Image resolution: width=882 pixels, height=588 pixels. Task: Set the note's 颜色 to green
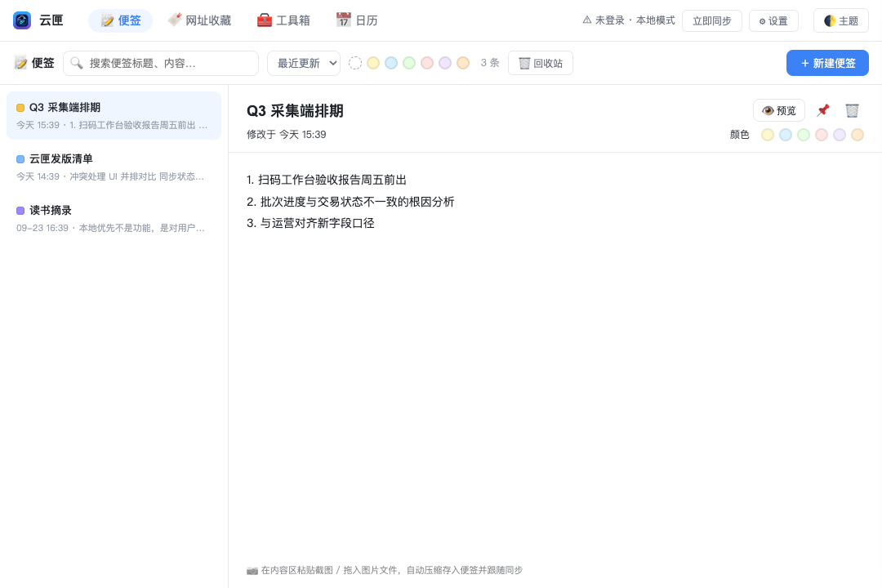tap(804, 135)
